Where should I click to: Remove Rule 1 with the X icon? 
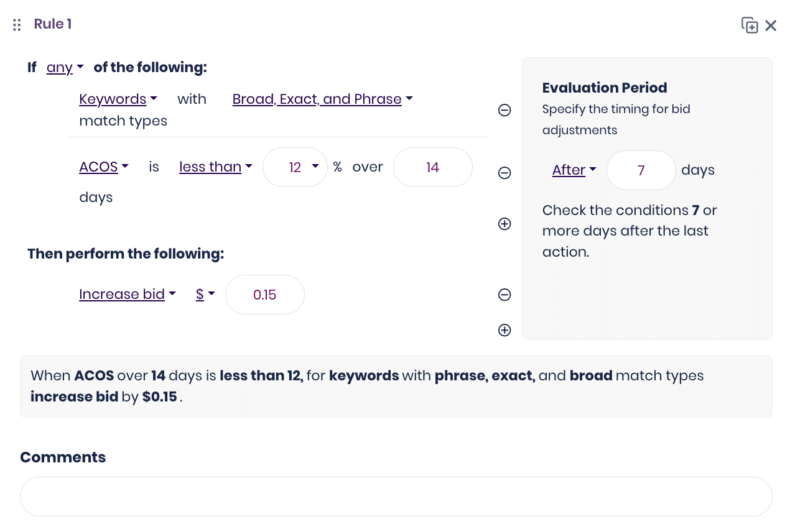(x=771, y=25)
